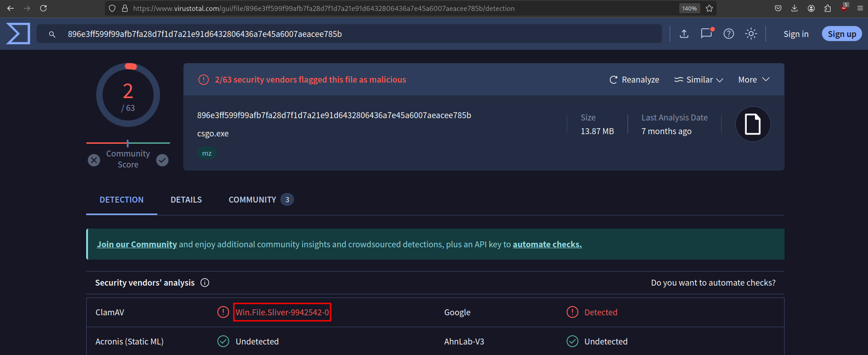Click 'Do you want to automate checks?'
Screen dimensions: 868x355
click(x=713, y=282)
